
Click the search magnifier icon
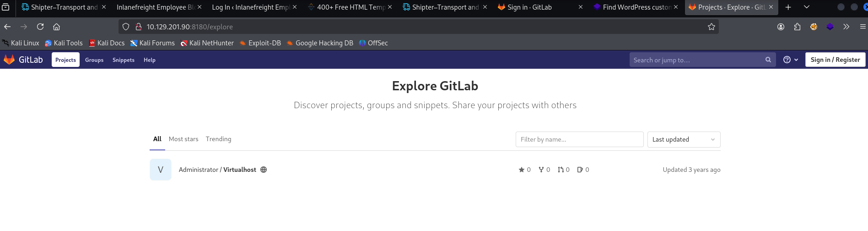pos(768,60)
